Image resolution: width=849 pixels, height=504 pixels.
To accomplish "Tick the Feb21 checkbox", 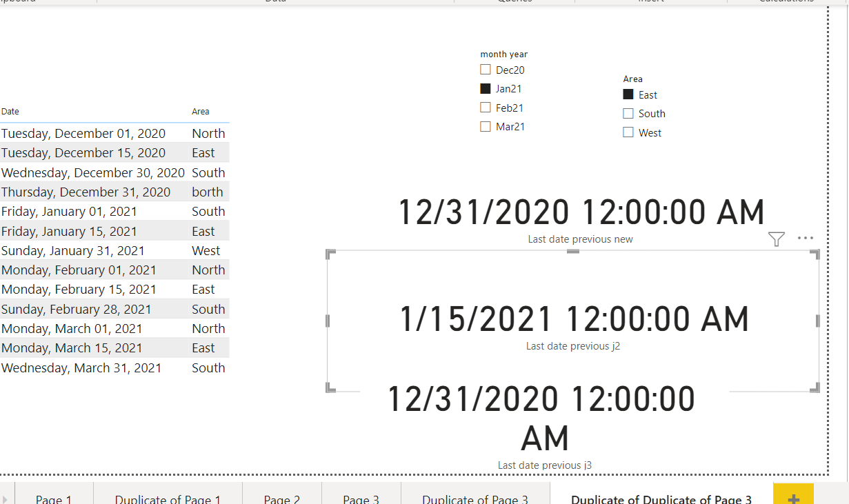I will [486, 108].
